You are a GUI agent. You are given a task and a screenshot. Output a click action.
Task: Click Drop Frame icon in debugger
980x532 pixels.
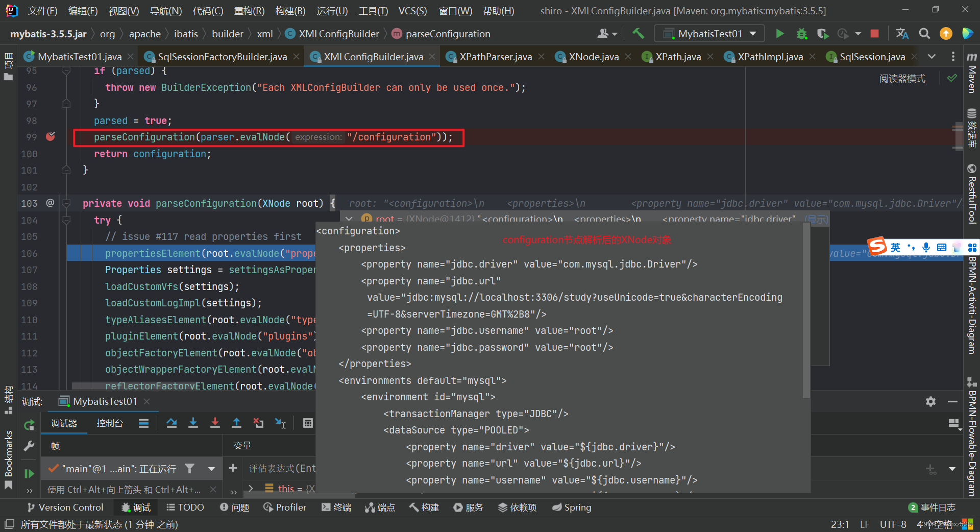click(x=259, y=423)
